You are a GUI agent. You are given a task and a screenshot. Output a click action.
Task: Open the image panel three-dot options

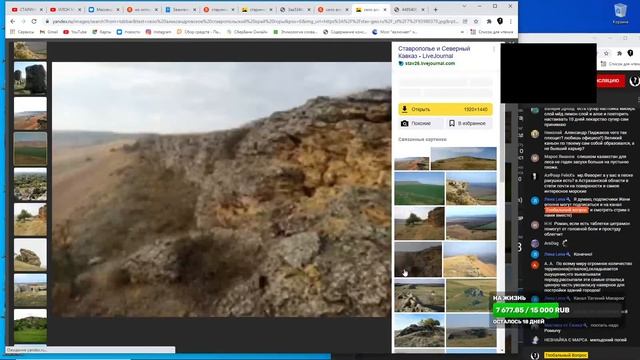click(494, 49)
